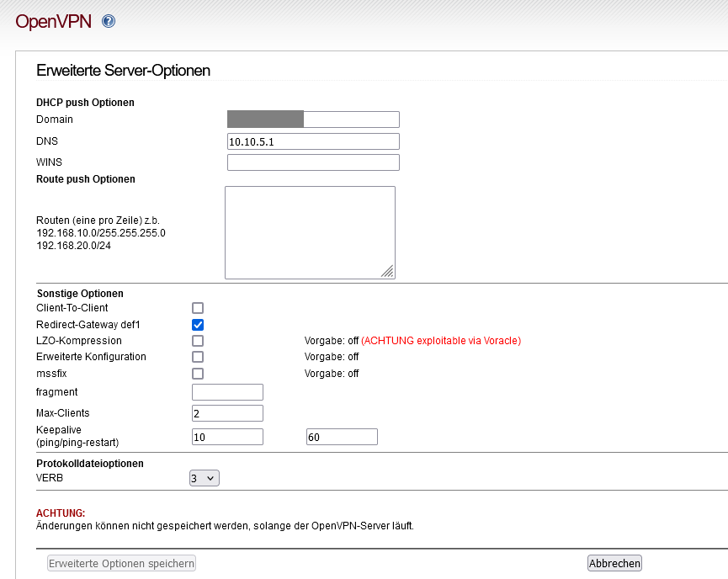Click the DHCP push Optionen label

86,103
